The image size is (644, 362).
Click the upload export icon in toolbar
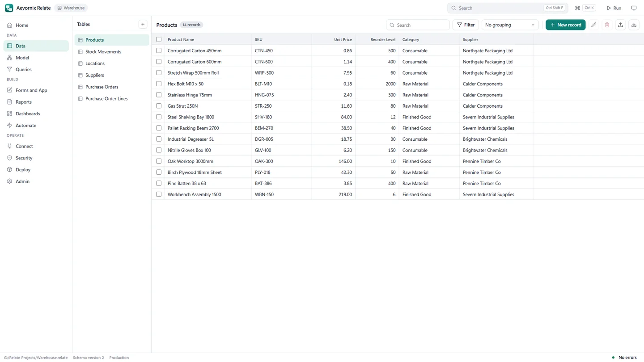(x=620, y=25)
